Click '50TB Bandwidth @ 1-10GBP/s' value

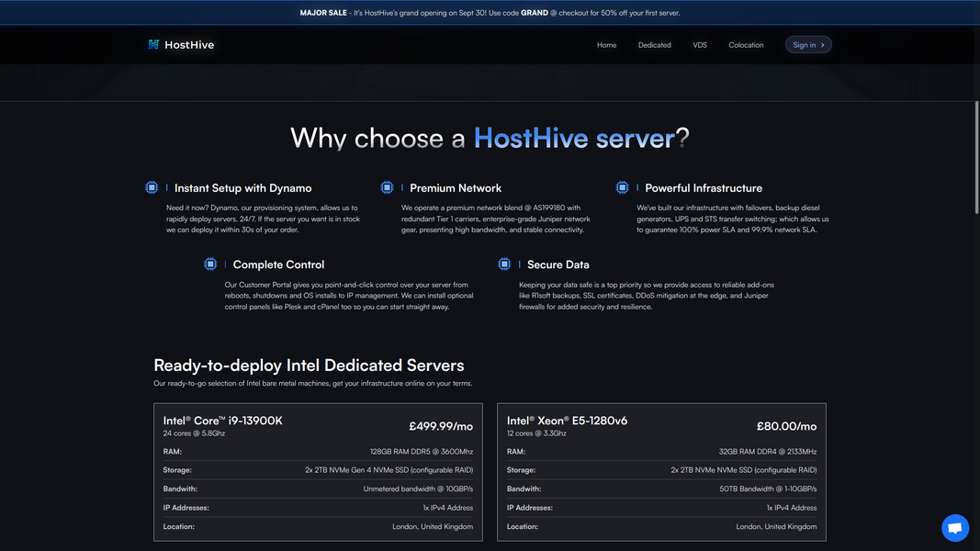click(x=768, y=489)
